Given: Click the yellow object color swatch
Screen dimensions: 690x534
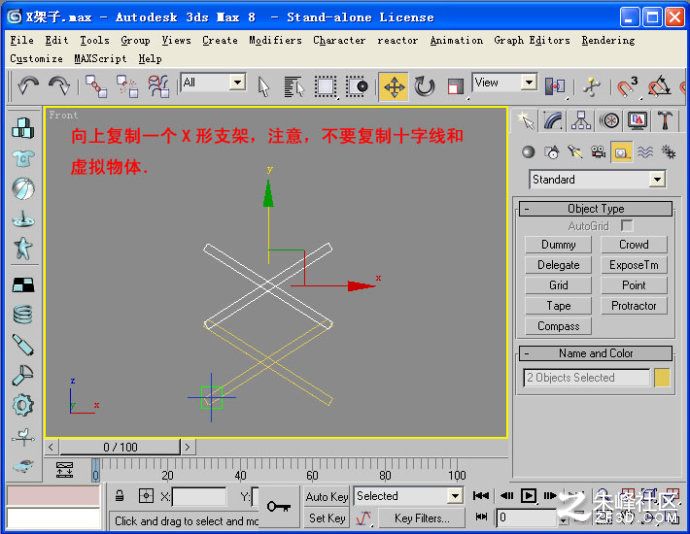Looking at the screenshot, I should click(662, 378).
